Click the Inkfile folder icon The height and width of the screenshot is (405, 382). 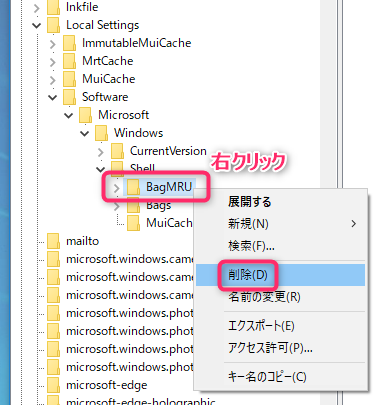(53, 7)
